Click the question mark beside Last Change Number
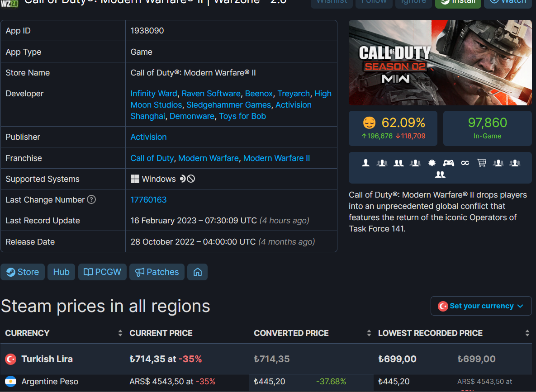The height and width of the screenshot is (392, 536). click(x=91, y=199)
